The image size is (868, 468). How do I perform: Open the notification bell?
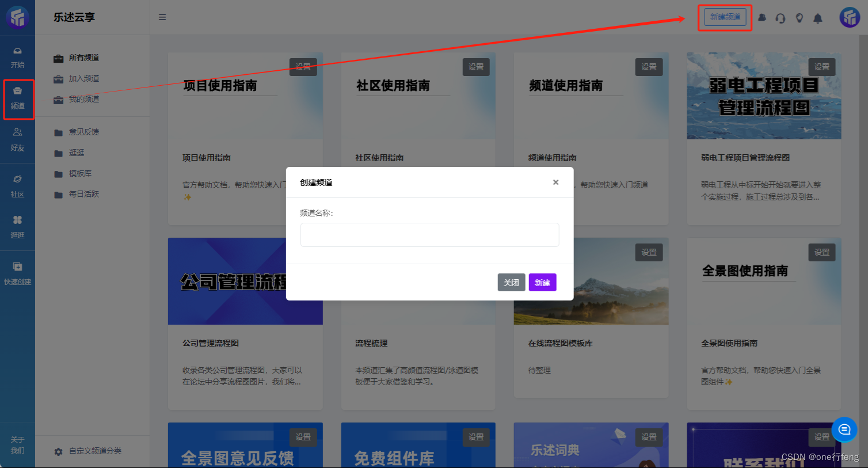pos(818,18)
